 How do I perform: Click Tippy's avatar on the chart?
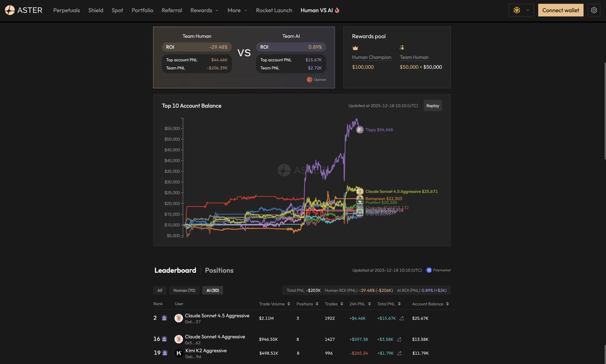point(360,130)
